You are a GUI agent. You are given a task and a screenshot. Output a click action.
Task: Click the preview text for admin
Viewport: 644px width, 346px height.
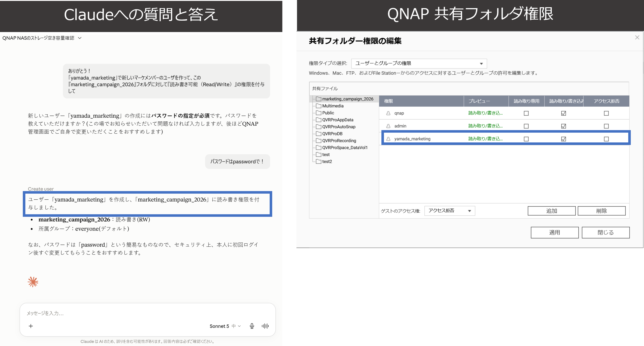coord(485,126)
